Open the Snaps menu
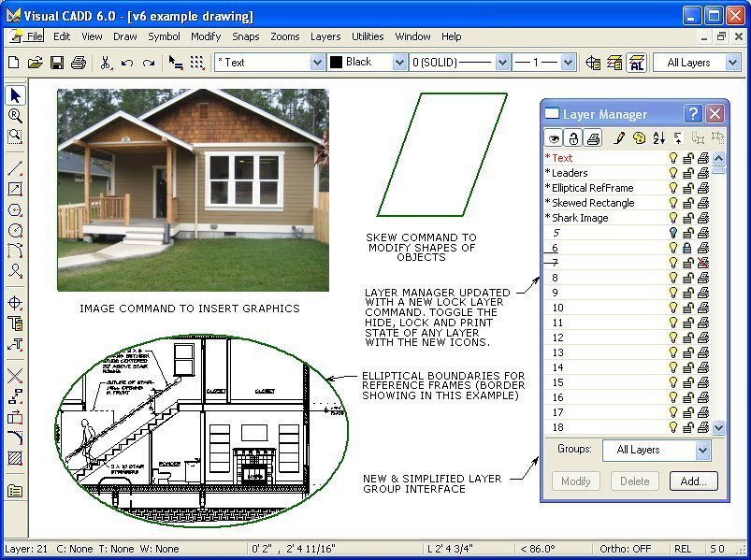The width and height of the screenshot is (751, 560). point(246,36)
